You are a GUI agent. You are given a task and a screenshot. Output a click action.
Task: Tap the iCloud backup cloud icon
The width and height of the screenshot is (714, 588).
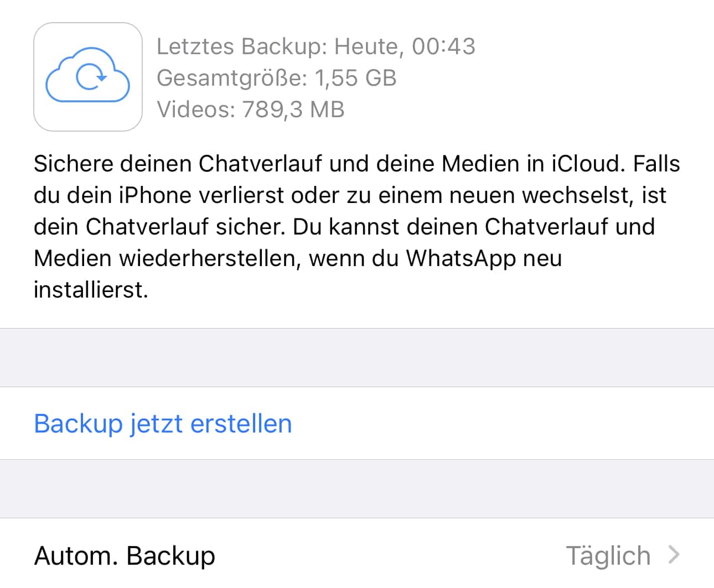point(87,77)
